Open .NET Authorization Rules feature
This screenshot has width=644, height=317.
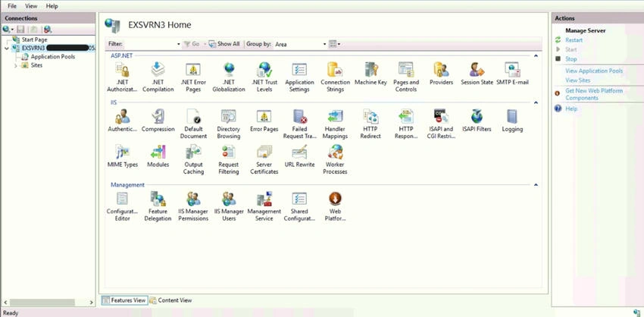[x=123, y=77]
